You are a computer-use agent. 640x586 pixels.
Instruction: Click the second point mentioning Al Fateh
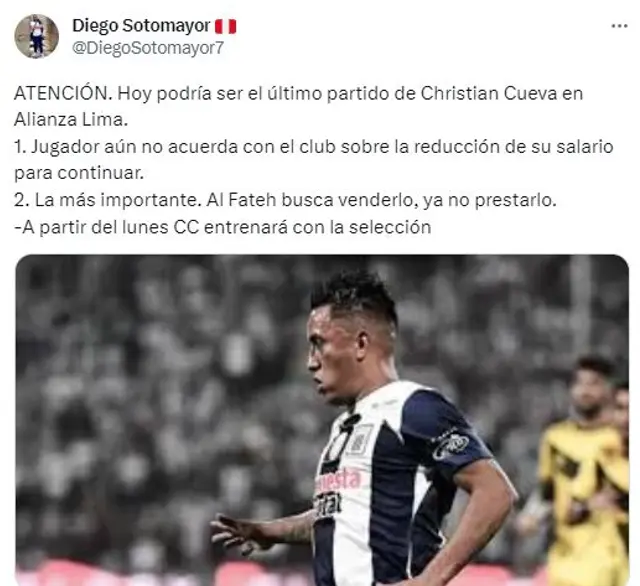pyautogui.click(x=285, y=200)
